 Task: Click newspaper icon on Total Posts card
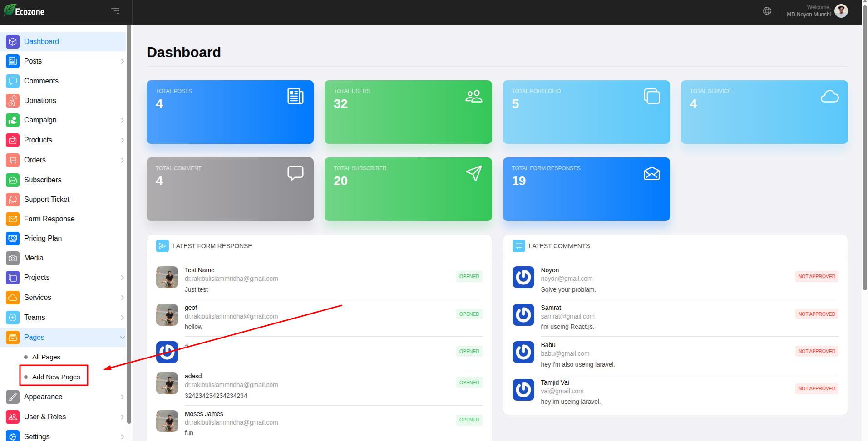[296, 96]
